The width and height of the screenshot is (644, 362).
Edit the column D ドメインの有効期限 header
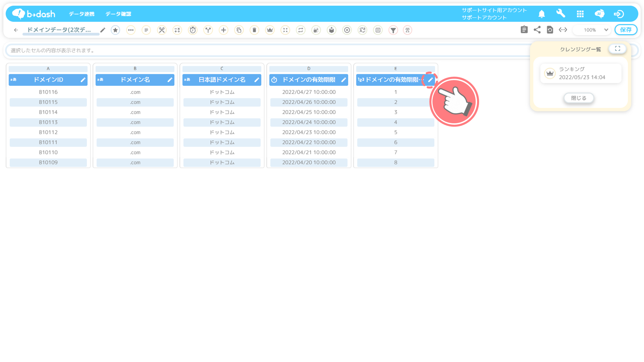[x=343, y=80]
